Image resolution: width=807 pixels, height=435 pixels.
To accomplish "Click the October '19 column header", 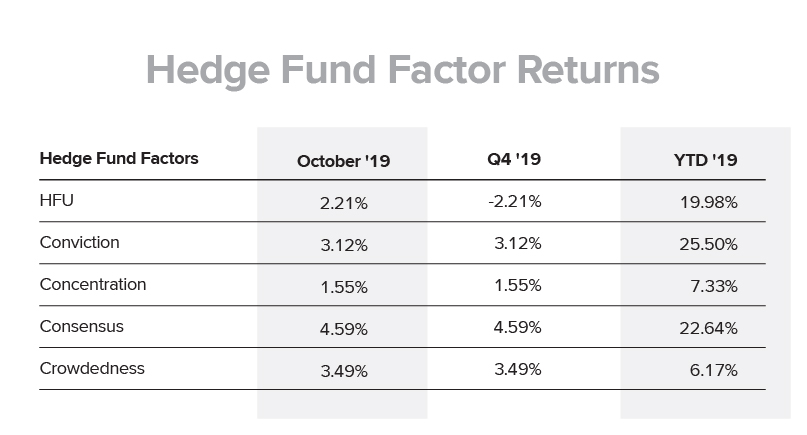I will [x=343, y=161].
